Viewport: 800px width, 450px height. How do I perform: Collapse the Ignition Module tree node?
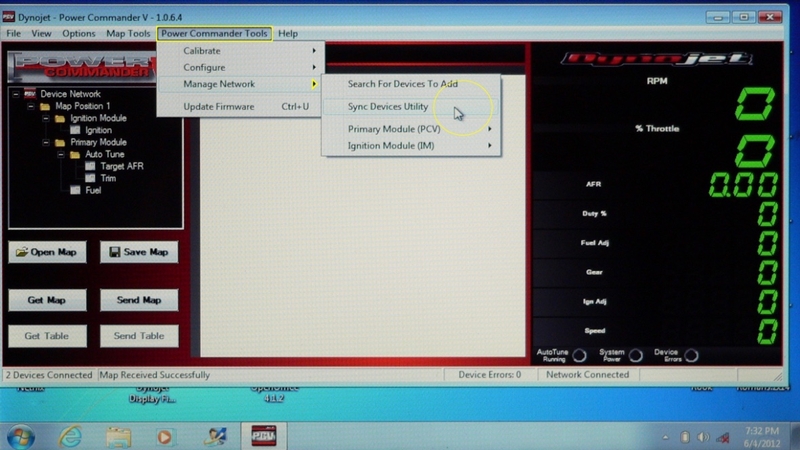coord(46,118)
